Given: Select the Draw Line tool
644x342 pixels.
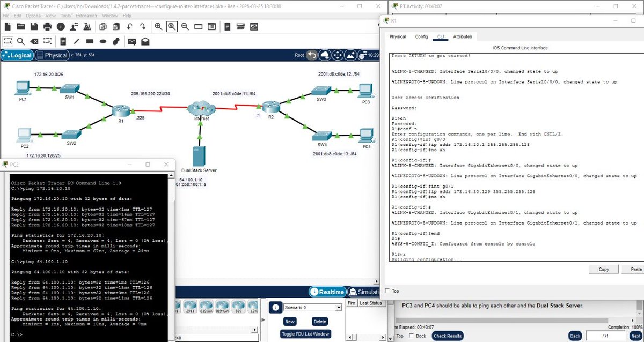Looking at the screenshot, I should point(76,41).
